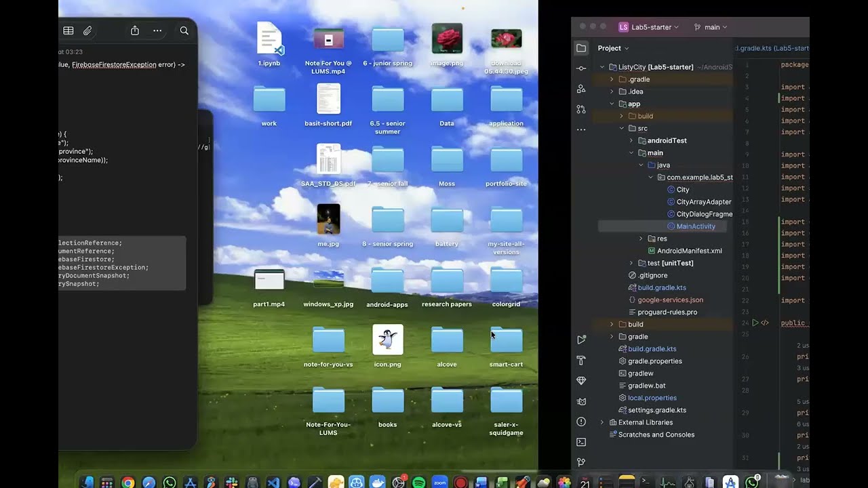868x488 pixels.
Task: Select settings.gradle.kts in the project tree
Action: (x=652, y=410)
